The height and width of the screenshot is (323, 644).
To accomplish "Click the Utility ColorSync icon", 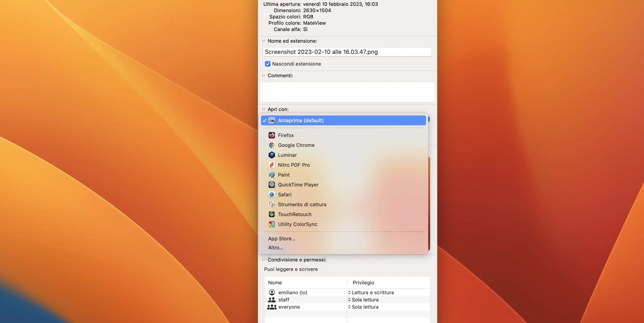I will pyautogui.click(x=271, y=224).
